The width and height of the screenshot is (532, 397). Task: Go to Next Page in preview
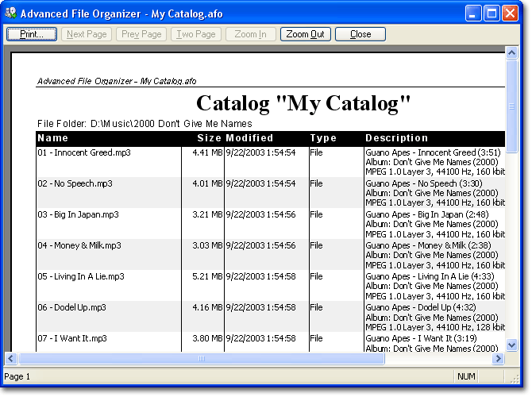coord(87,34)
